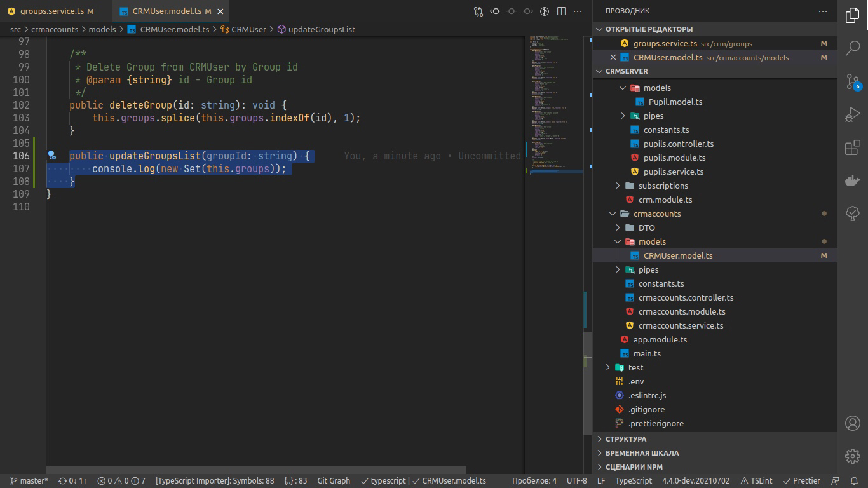Open editor More Actions ellipsis
The height and width of the screenshot is (488, 868).
[x=578, y=11]
